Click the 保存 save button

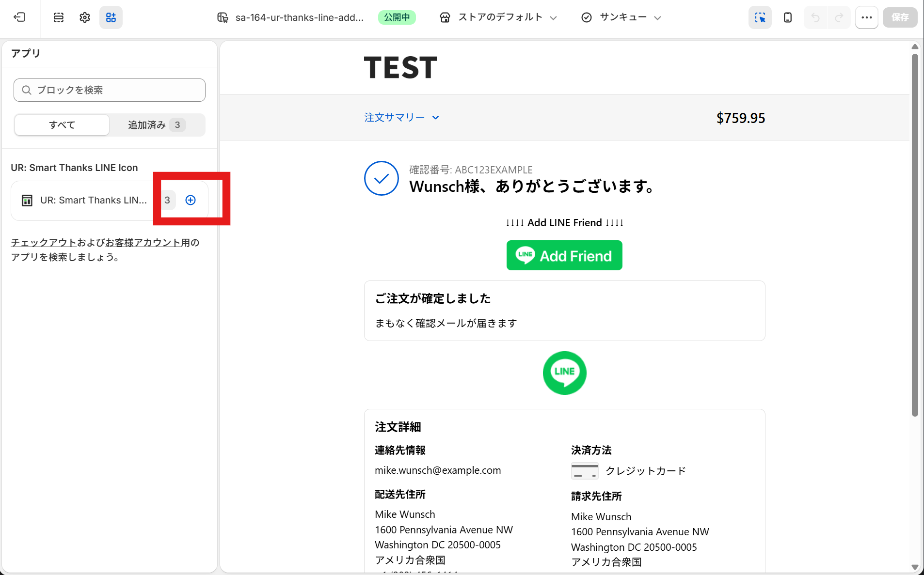[900, 17]
